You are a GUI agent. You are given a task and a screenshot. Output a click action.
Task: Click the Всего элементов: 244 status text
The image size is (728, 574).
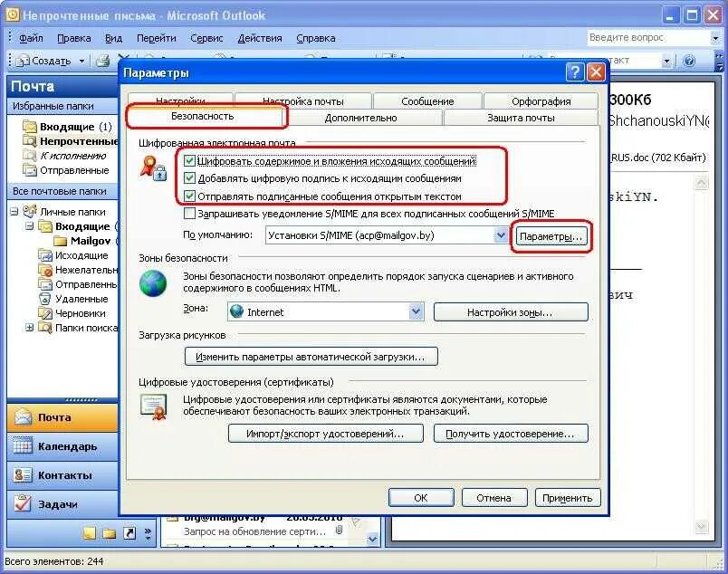click(x=54, y=561)
